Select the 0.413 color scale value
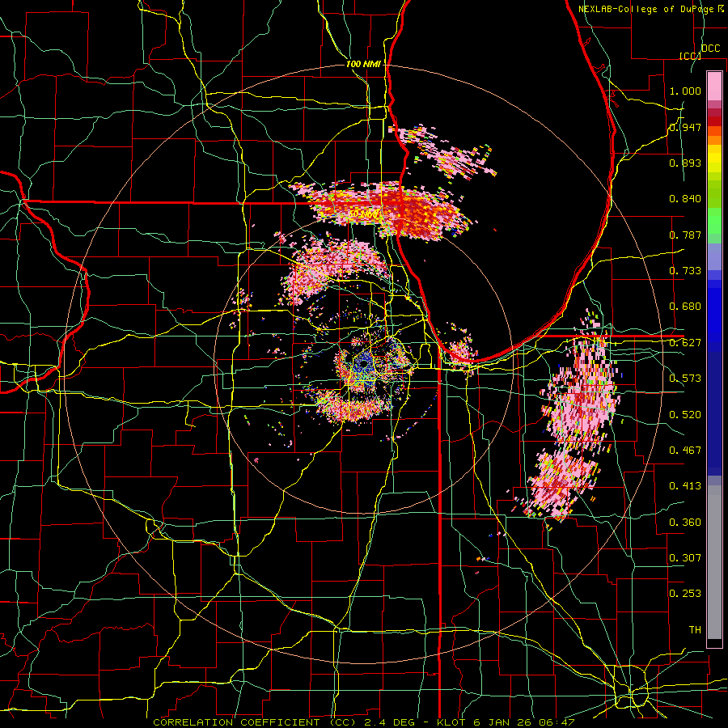 click(685, 486)
